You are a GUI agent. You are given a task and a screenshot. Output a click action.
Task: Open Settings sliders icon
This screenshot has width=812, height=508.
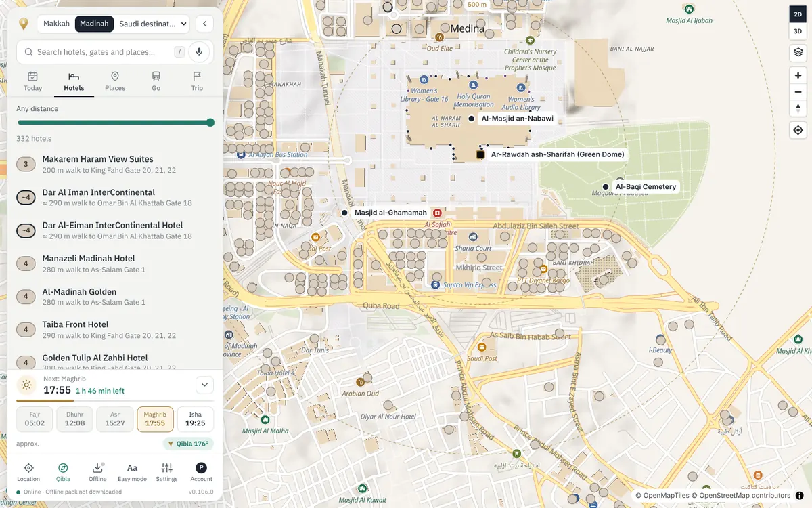[166, 472]
